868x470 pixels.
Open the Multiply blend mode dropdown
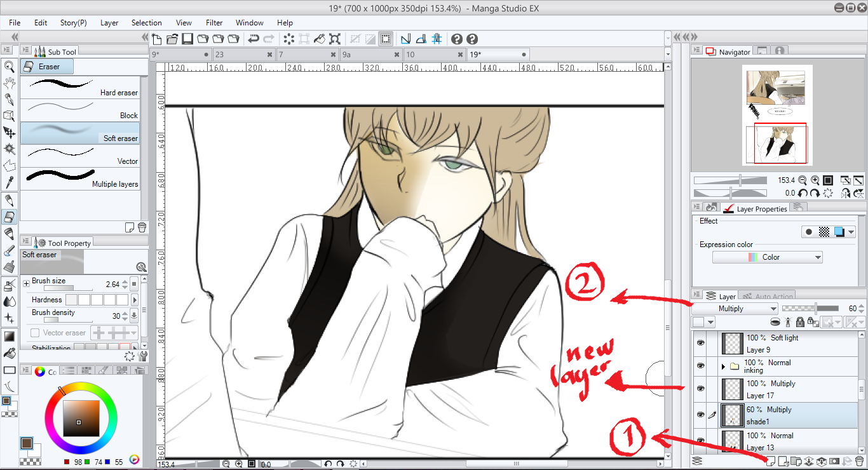pyautogui.click(x=735, y=308)
